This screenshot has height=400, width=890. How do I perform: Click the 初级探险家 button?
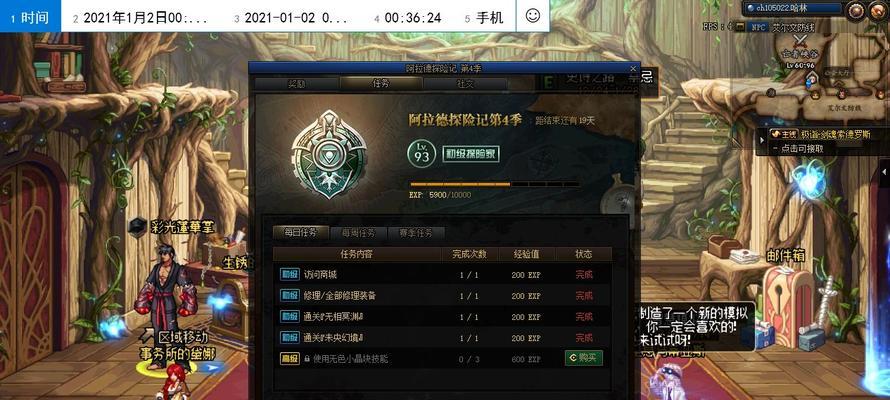tap(471, 154)
